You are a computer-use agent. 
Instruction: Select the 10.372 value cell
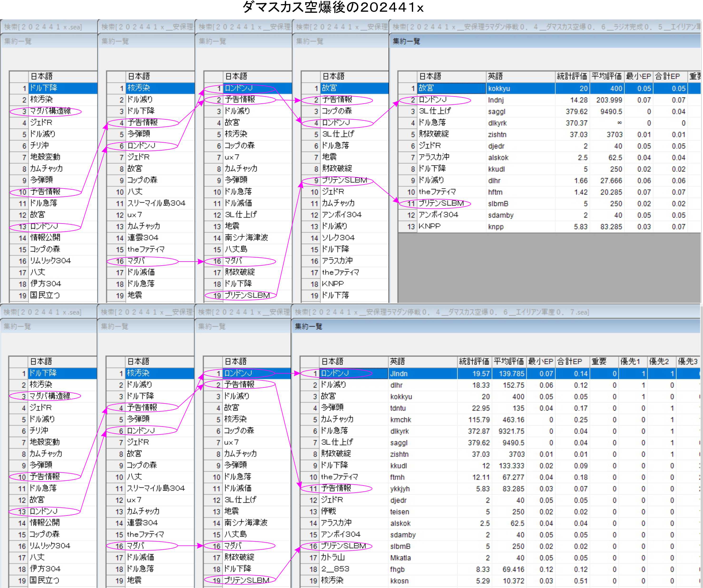[509, 581]
